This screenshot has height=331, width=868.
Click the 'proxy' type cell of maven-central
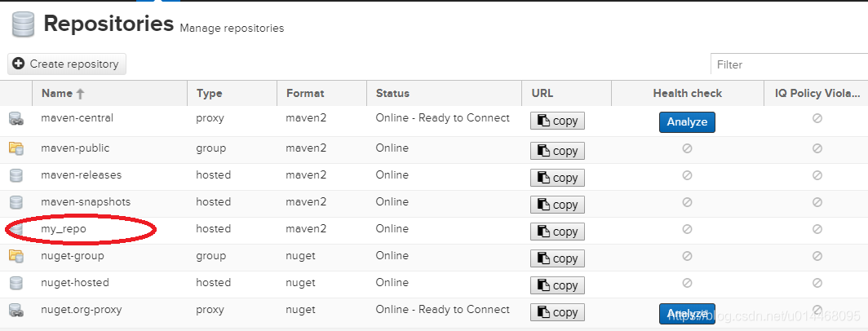click(210, 118)
